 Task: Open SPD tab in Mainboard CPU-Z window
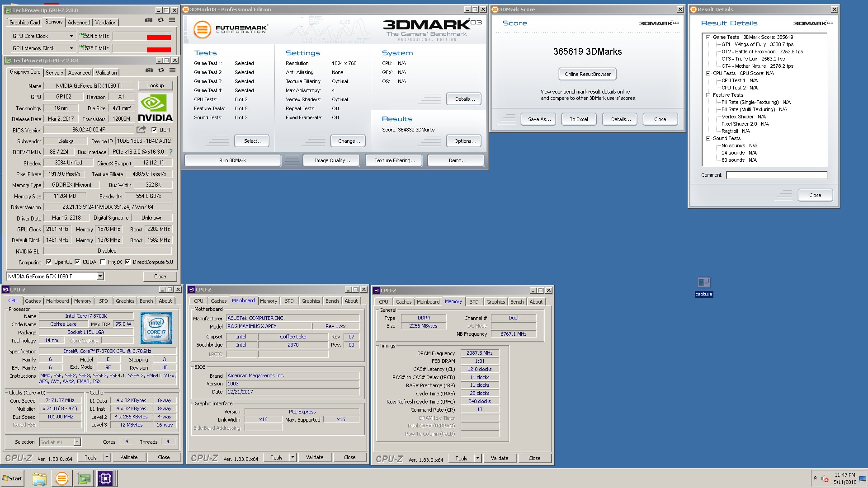point(289,301)
